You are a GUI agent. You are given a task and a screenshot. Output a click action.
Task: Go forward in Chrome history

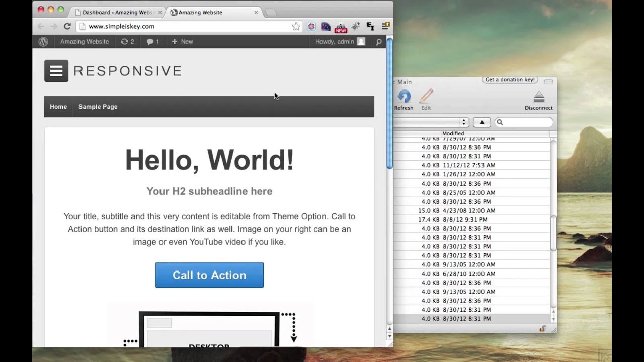(x=54, y=26)
